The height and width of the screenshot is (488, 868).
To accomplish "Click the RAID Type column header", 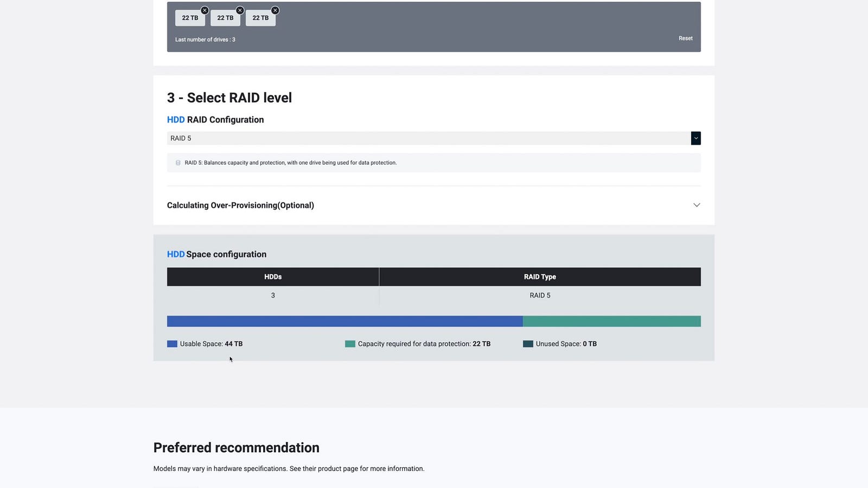I will [x=540, y=277].
